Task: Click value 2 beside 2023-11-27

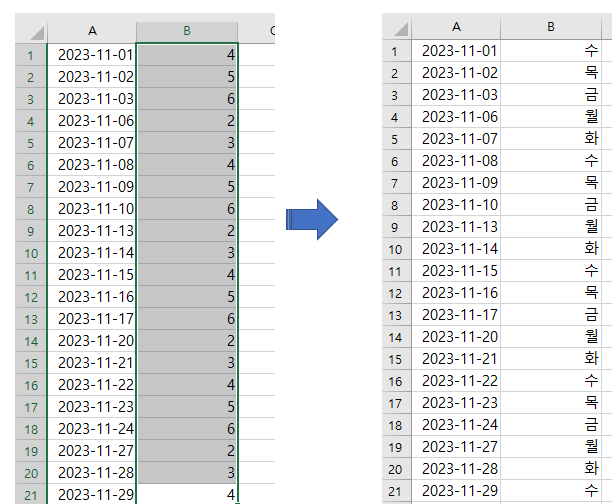Action: pos(187,451)
